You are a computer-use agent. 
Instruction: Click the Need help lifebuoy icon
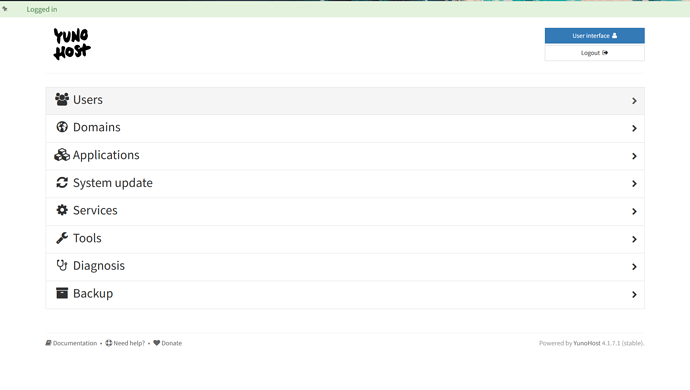(109, 343)
